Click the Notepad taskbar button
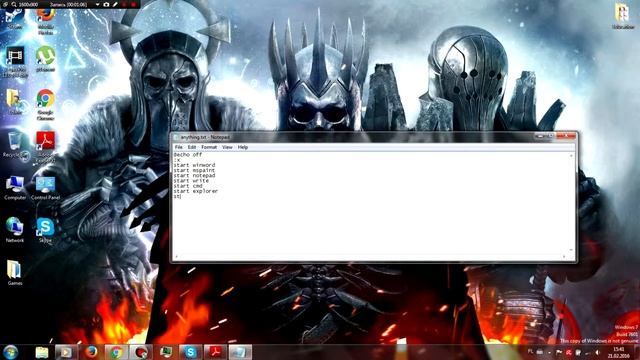This screenshot has width=640, height=360. pos(240,352)
